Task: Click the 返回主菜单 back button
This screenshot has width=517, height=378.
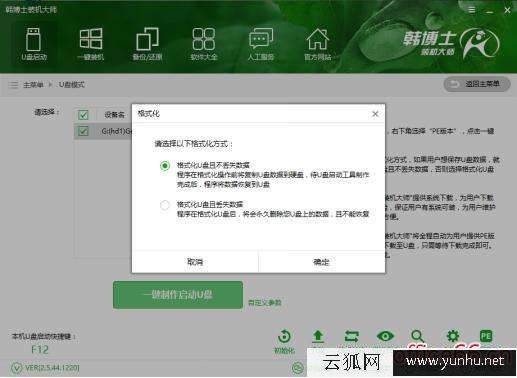Action: [477, 84]
